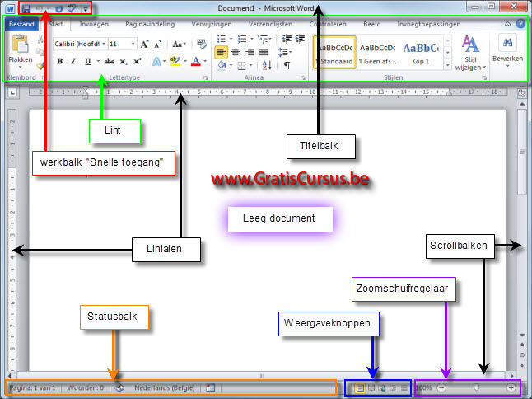Click the Save icon in Quick Access toolbar
Screen dimensions: 532x399
(26, 9)
